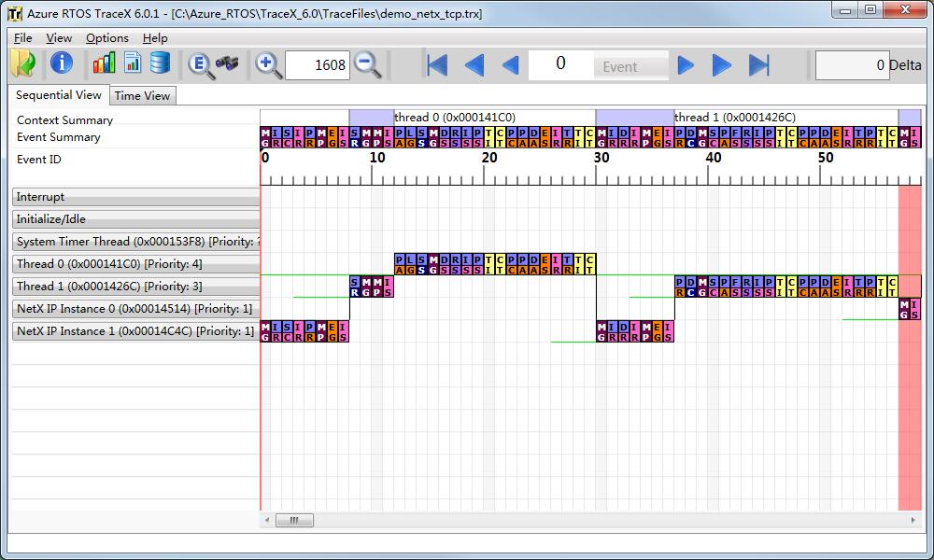This screenshot has height=560, width=934.
Task: Zoom in with the plus magnifier icon
Action: (268, 65)
